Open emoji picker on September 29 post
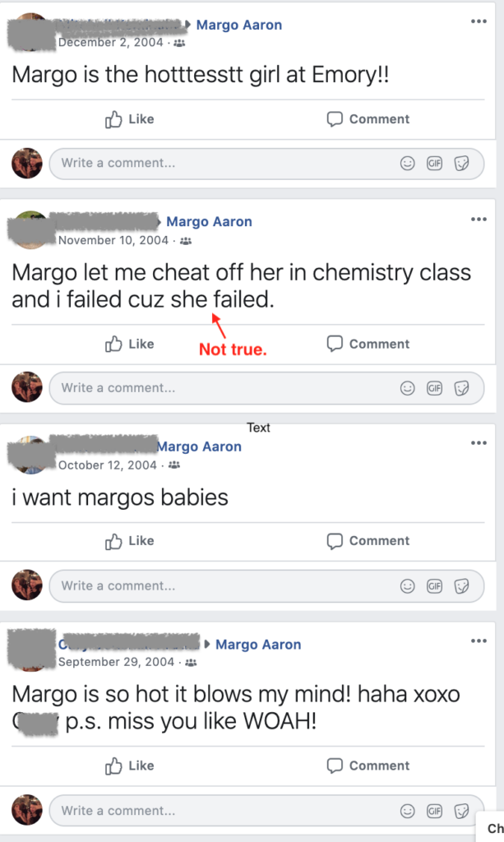The height and width of the screenshot is (842, 504). (x=407, y=810)
